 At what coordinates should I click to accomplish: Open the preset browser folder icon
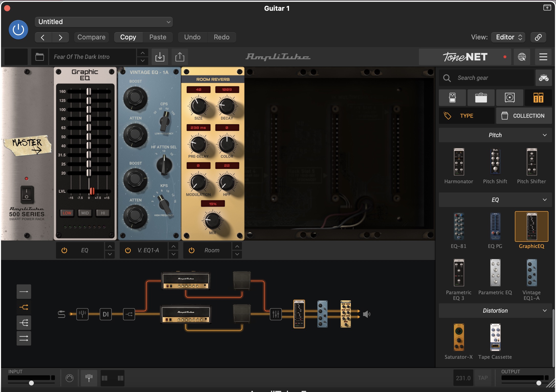tap(40, 57)
